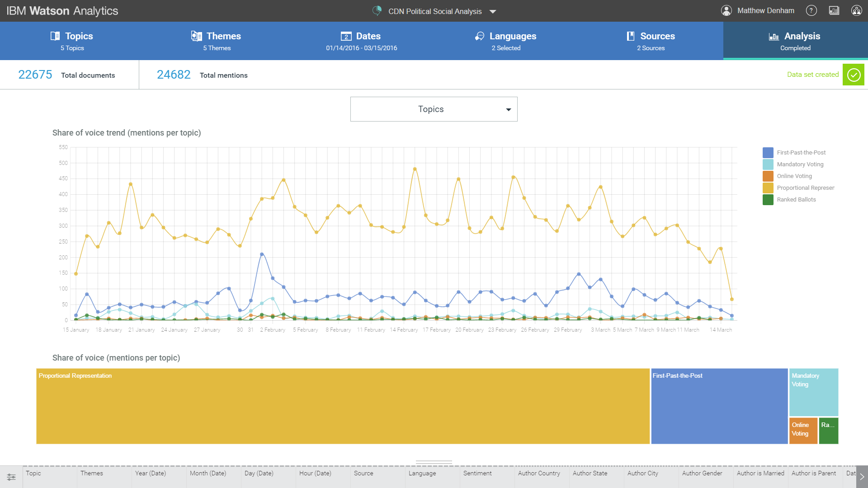
Task: Click the community people icon
Action: coord(856,10)
